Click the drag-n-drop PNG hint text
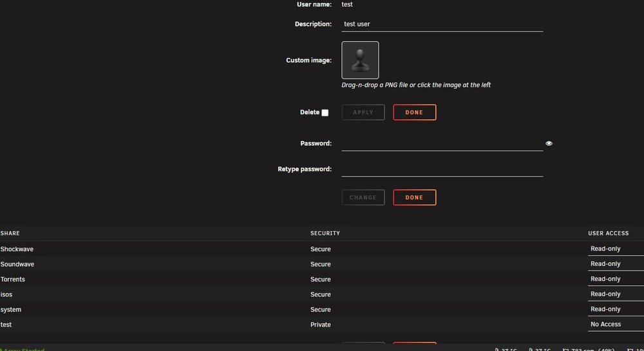This screenshot has height=351, width=644. pos(416,85)
